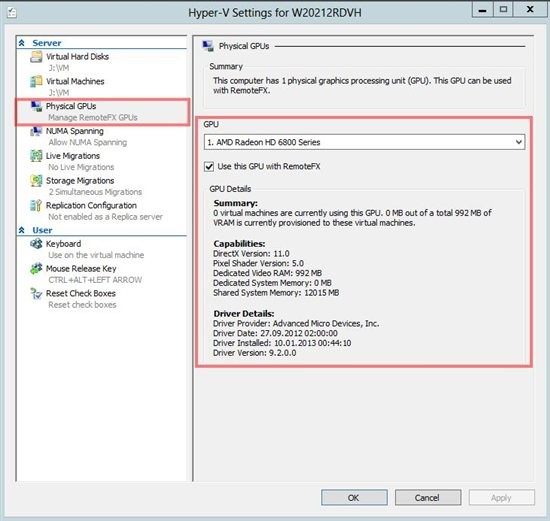Viewport: 550px width, 521px height.
Task: Click the Cancel button
Action: click(428, 497)
